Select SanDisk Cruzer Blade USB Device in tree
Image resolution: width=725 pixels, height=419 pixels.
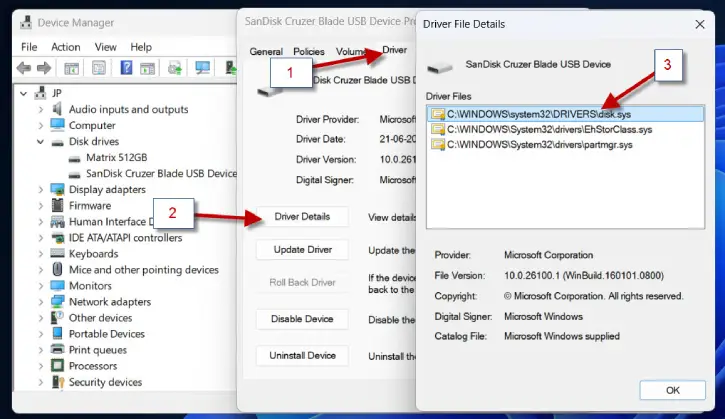pyautogui.click(x=161, y=173)
